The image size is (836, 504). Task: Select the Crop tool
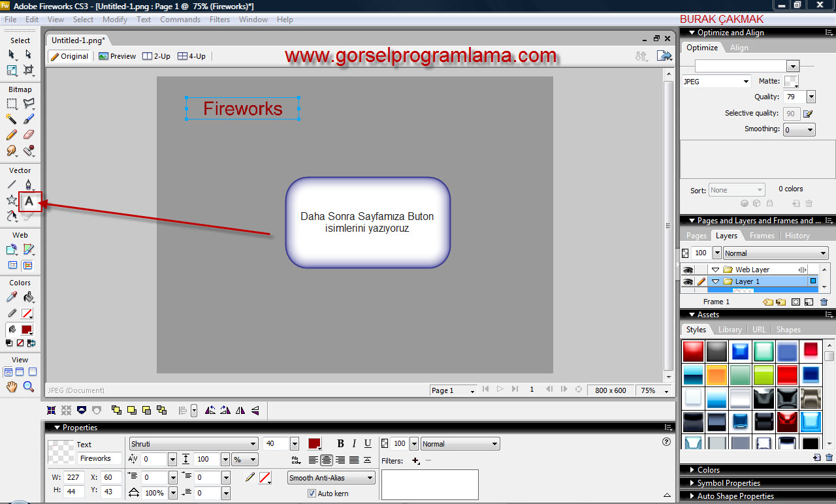tap(29, 70)
